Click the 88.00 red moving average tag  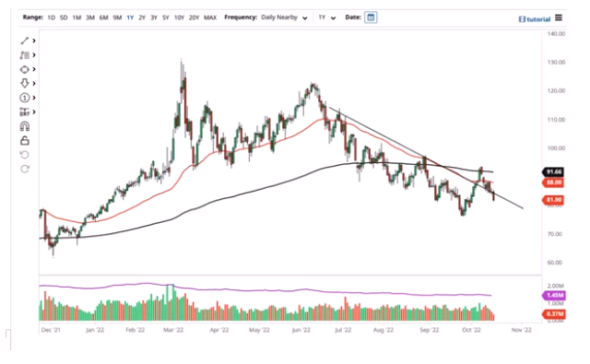(x=553, y=182)
